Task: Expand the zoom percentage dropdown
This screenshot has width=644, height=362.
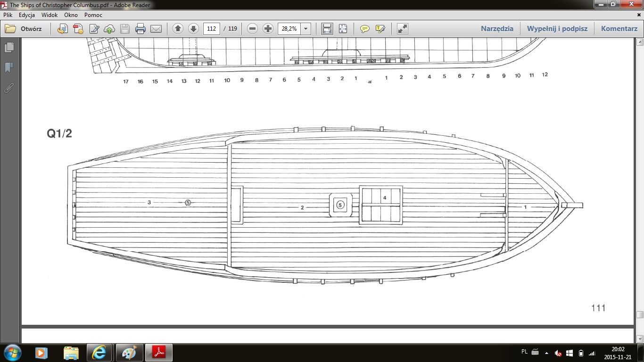Action: tap(306, 29)
